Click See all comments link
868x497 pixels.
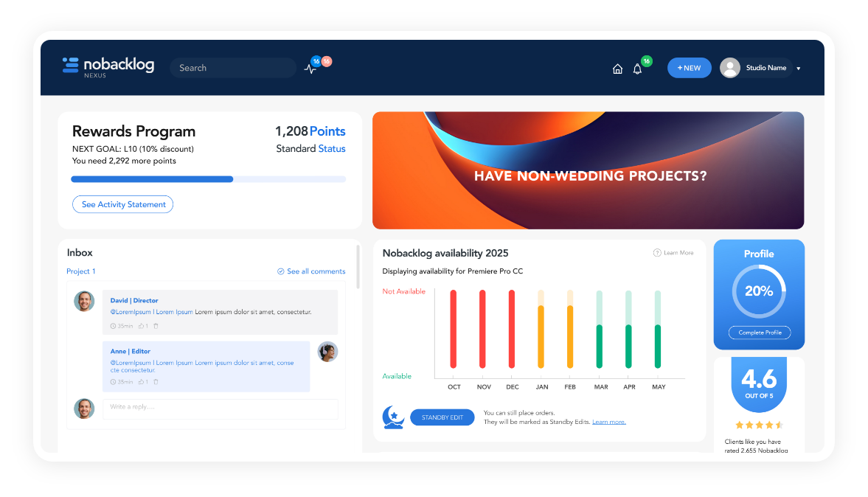[x=311, y=271]
